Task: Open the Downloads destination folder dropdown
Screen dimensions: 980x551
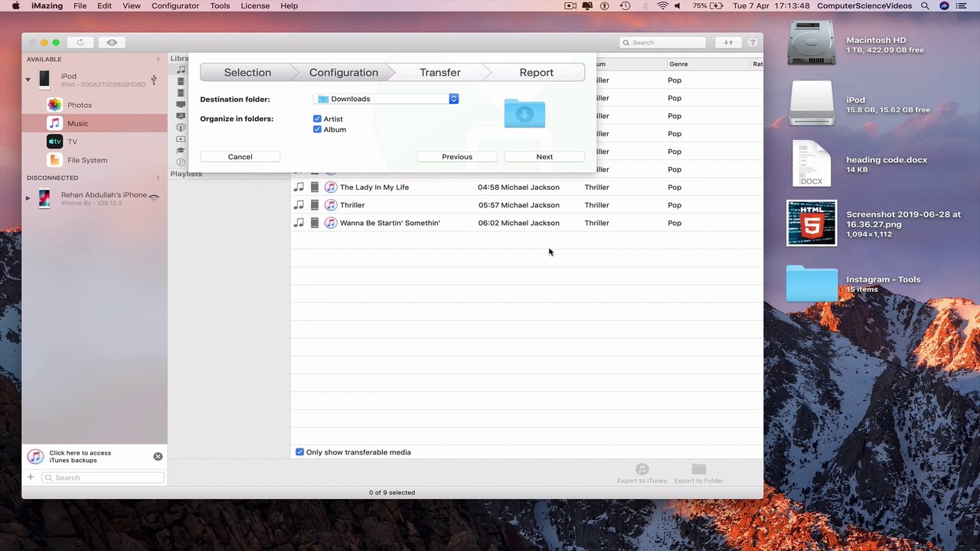Action: pos(386,99)
